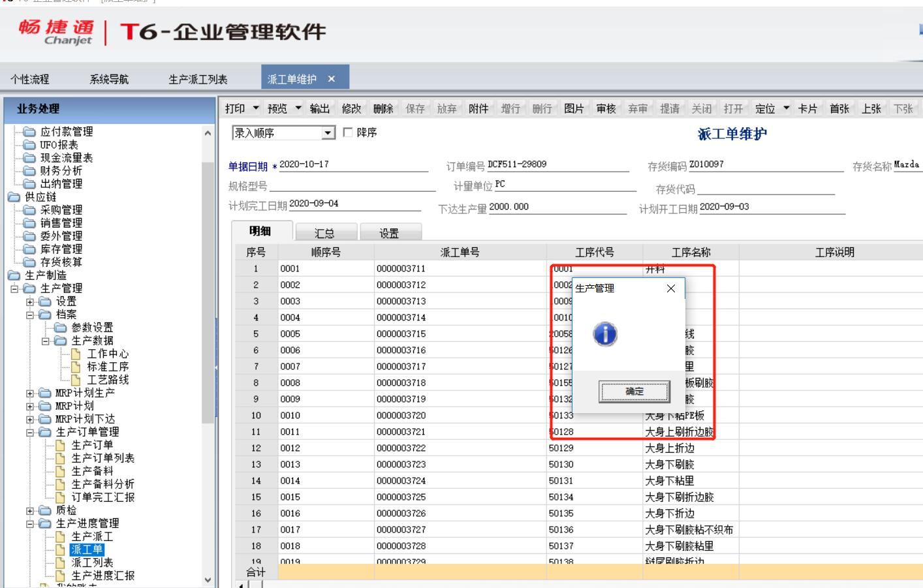
Task: Click the 打印 toolbar button
Action: pos(235,108)
